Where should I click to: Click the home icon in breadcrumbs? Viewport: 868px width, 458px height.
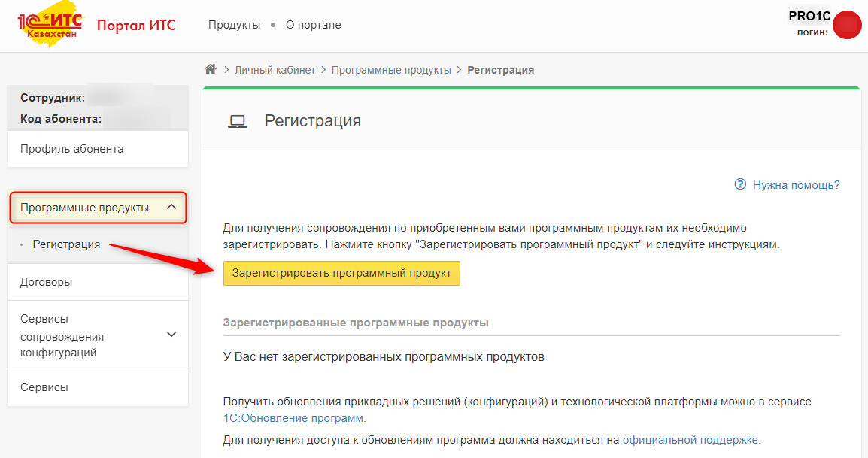click(x=211, y=70)
